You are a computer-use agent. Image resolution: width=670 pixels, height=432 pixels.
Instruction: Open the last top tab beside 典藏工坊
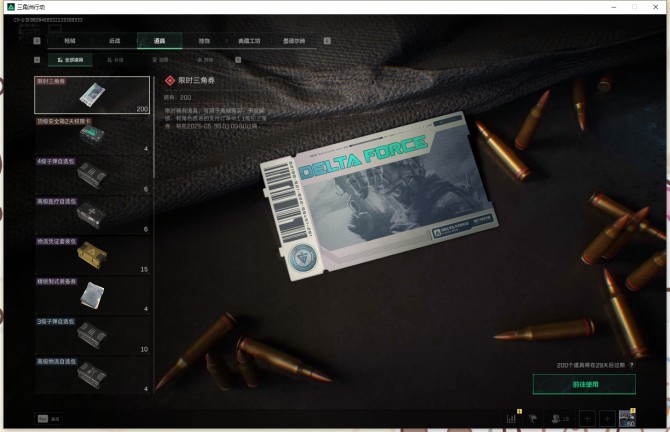pos(294,41)
